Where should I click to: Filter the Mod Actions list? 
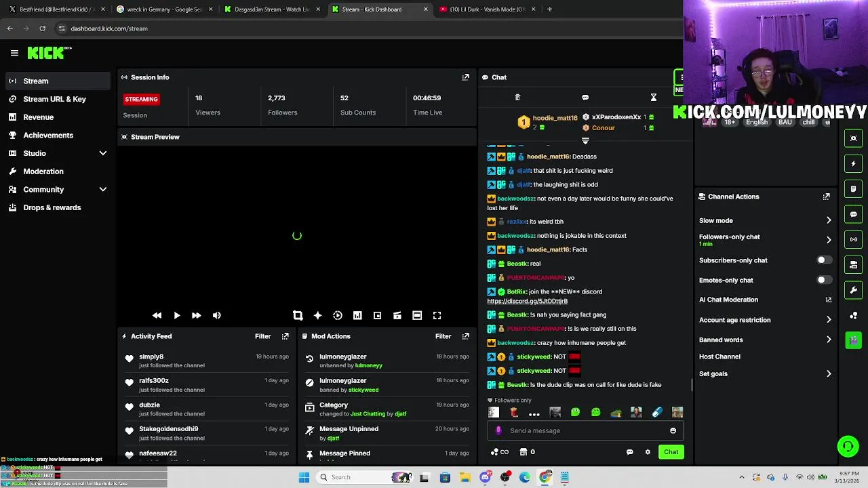[x=443, y=336]
